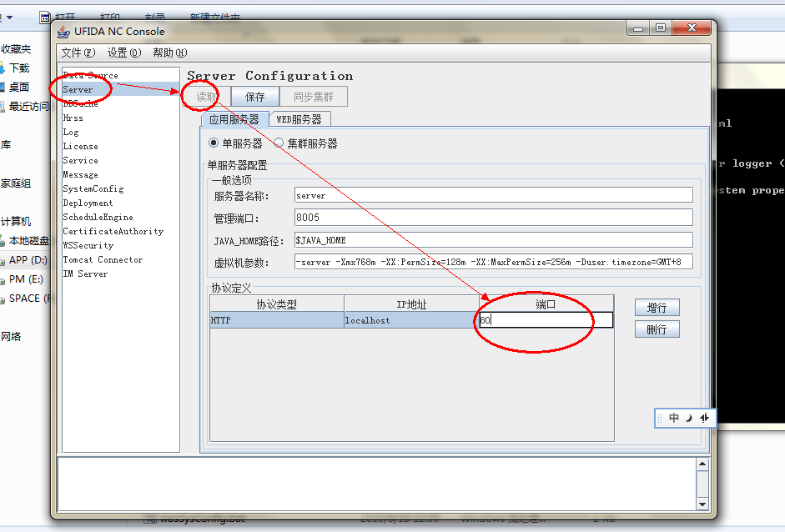Image resolution: width=785 pixels, height=532 pixels.
Task: Click the 保存 button
Action: point(254,97)
